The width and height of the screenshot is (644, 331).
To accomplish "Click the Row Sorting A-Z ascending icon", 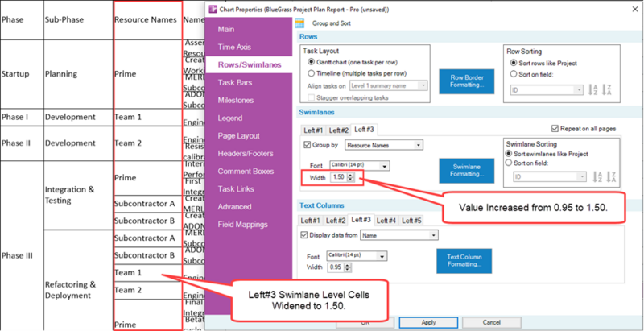I will (x=592, y=89).
